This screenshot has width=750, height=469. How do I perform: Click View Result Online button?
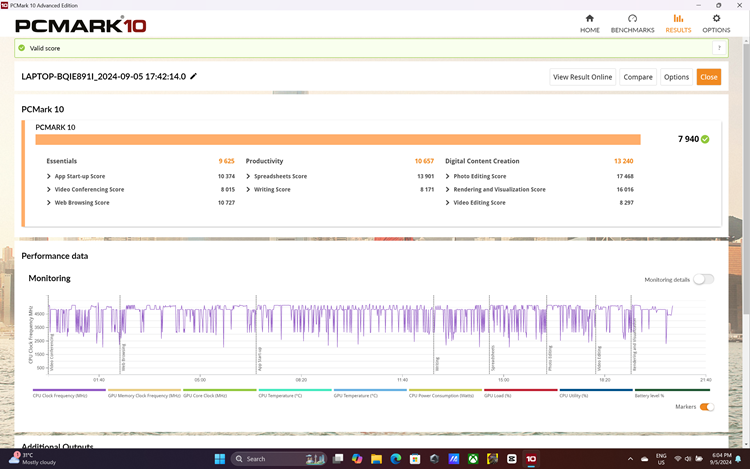click(582, 77)
